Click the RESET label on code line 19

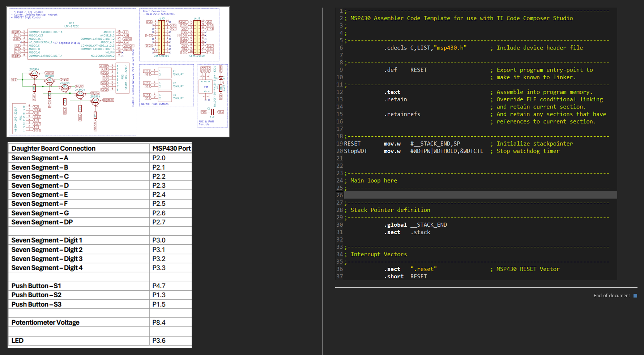[352, 144]
